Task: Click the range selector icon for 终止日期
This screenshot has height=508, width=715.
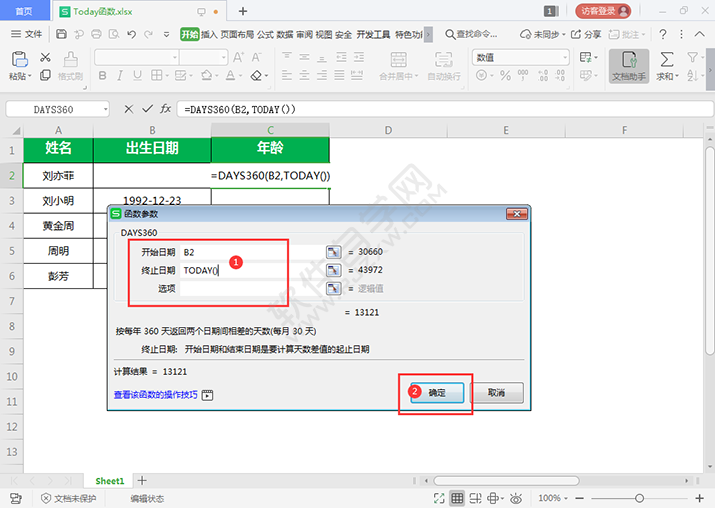Action: coord(334,270)
